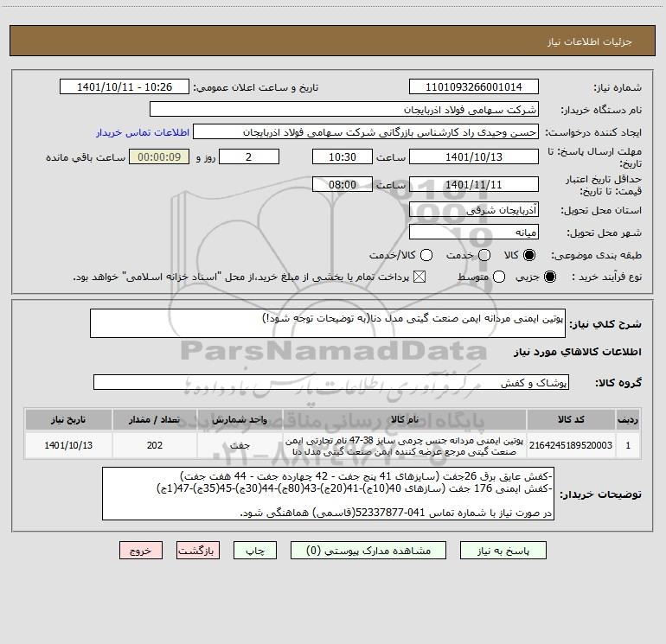Image resolution: width=666 pixels, height=644 pixels.
Task: Click the اطلاعات کالاهای مورد نیاز heading
Action: tap(578, 352)
